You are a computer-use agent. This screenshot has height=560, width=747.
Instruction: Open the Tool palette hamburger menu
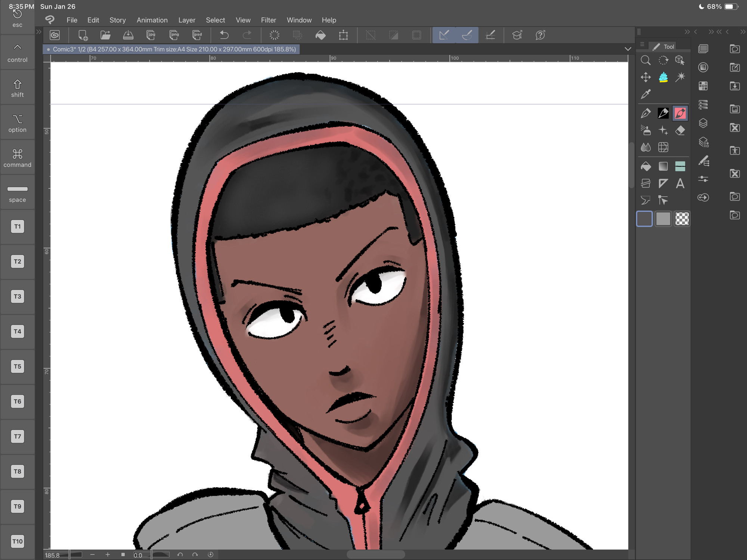[x=642, y=45]
